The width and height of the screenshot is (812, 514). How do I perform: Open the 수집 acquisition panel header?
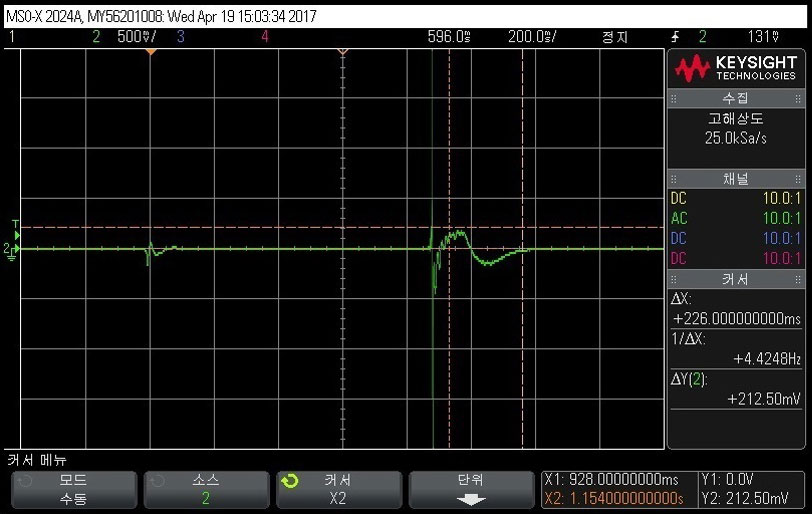coord(735,99)
